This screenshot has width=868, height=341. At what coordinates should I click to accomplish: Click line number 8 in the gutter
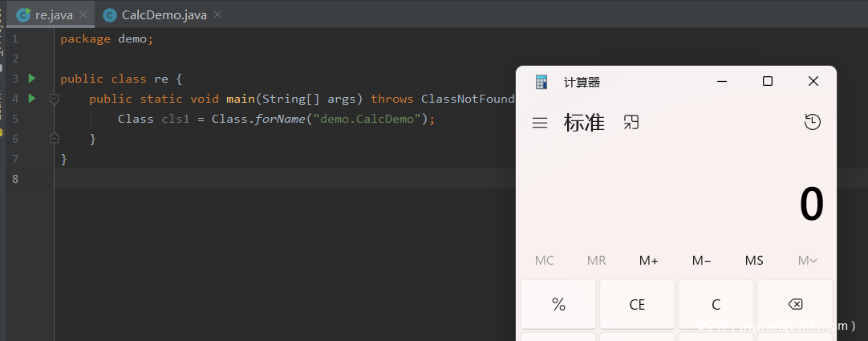coord(14,179)
